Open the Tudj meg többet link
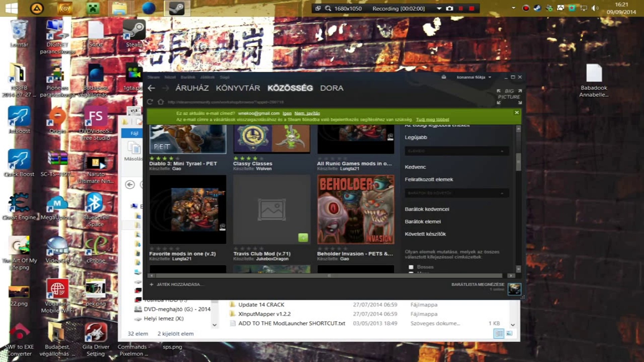Image resolution: width=644 pixels, height=362 pixels. [432, 119]
